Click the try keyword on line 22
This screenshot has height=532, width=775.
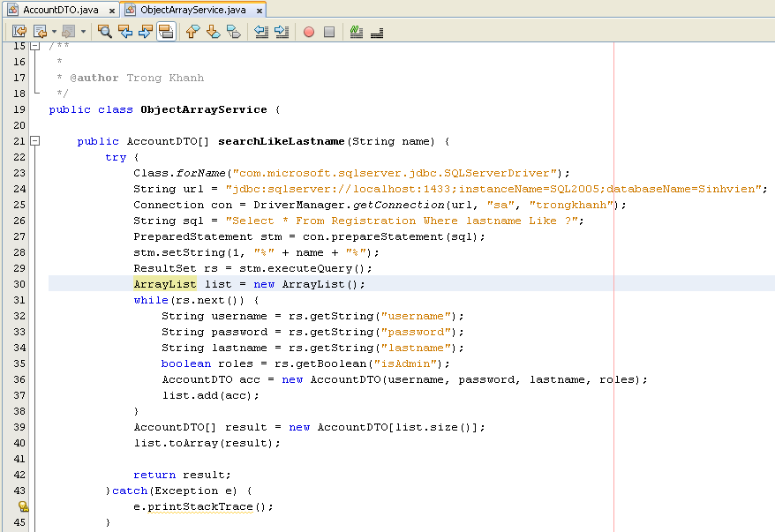(116, 157)
